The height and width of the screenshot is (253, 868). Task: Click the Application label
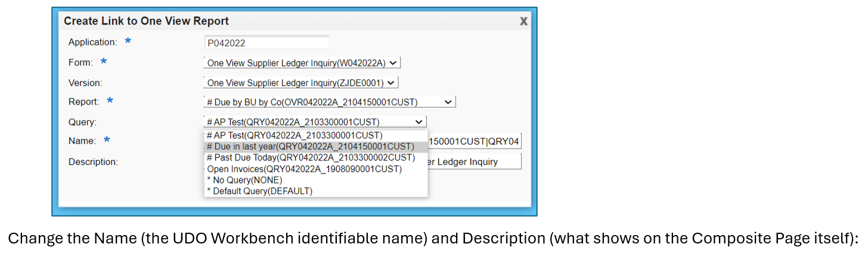click(x=92, y=42)
